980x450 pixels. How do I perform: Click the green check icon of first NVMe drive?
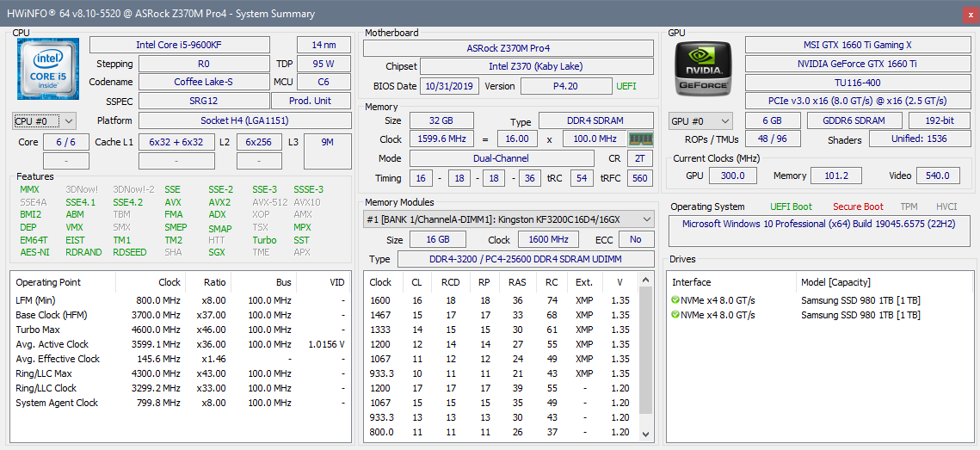[675, 300]
